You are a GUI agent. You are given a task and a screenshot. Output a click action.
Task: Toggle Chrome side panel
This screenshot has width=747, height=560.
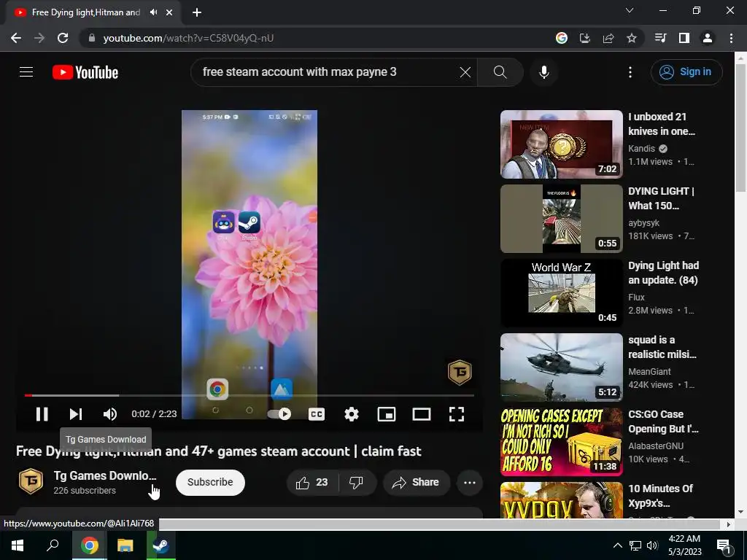click(684, 38)
